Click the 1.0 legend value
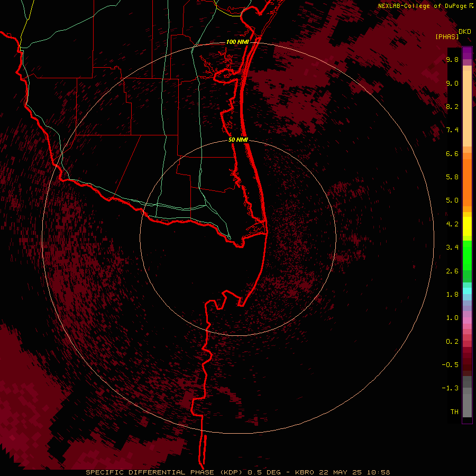This screenshot has height=476, width=476. [452, 318]
